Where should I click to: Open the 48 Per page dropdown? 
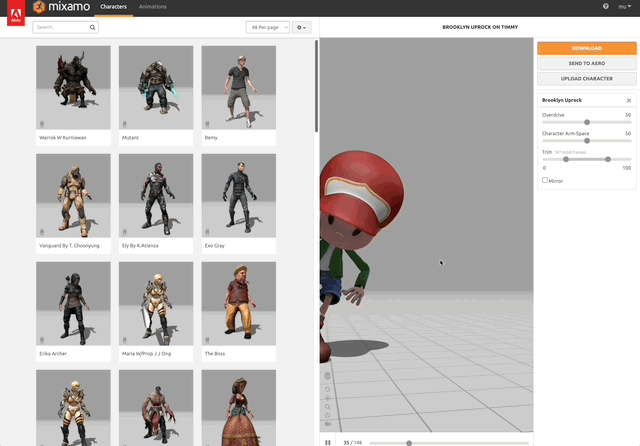tap(268, 27)
